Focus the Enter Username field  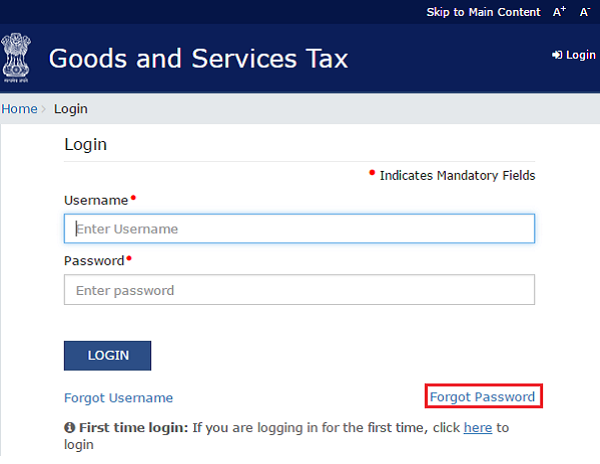coord(299,229)
